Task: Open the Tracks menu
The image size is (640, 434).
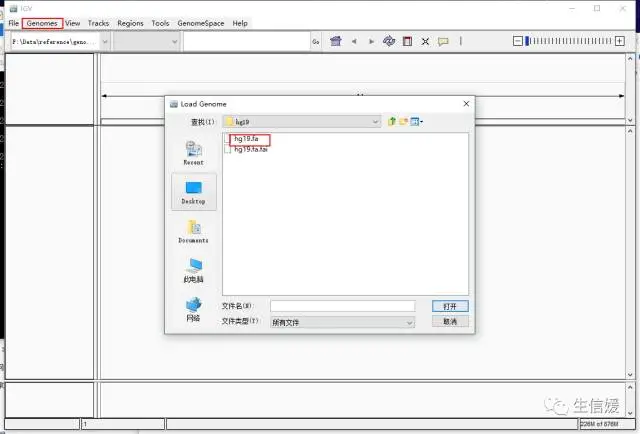Action: point(98,23)
